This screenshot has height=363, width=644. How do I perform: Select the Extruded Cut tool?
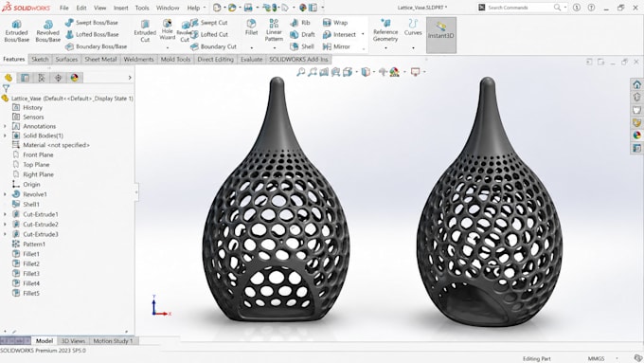[x=145, y=31]
